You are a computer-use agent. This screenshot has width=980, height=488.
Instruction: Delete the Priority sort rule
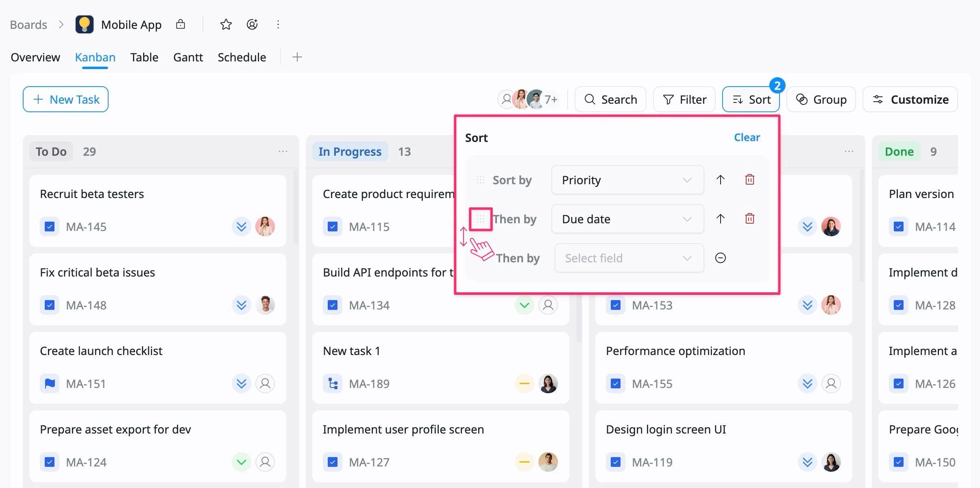(x=750, y=179)
